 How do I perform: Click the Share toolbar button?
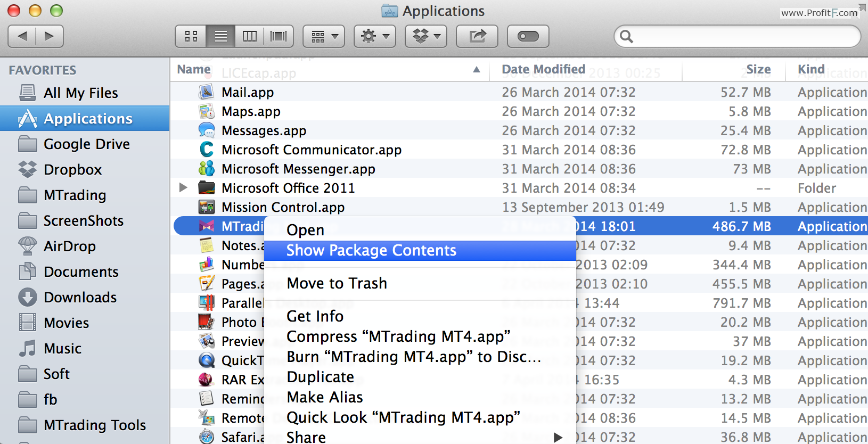tap(477, 36)
